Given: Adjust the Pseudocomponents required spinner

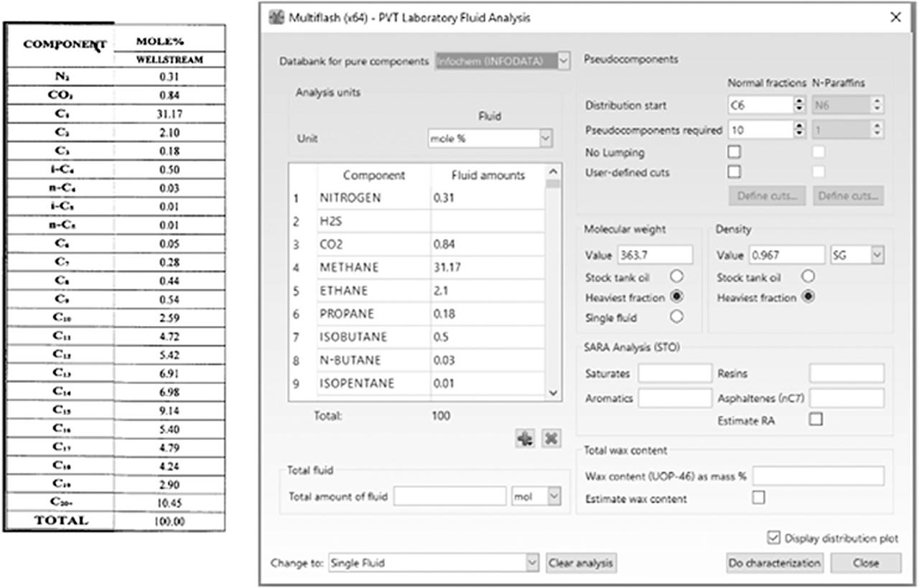Looking at the screenshot, I should [800, 129].
